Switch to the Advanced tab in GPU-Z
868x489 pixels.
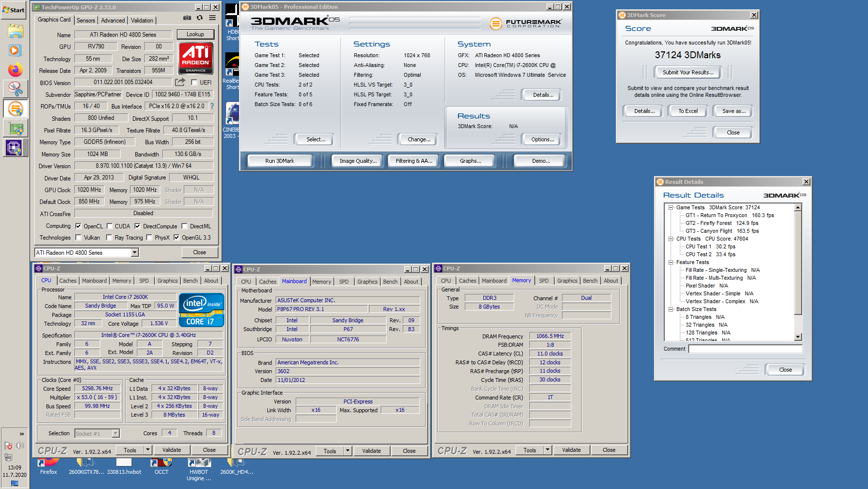113,21
